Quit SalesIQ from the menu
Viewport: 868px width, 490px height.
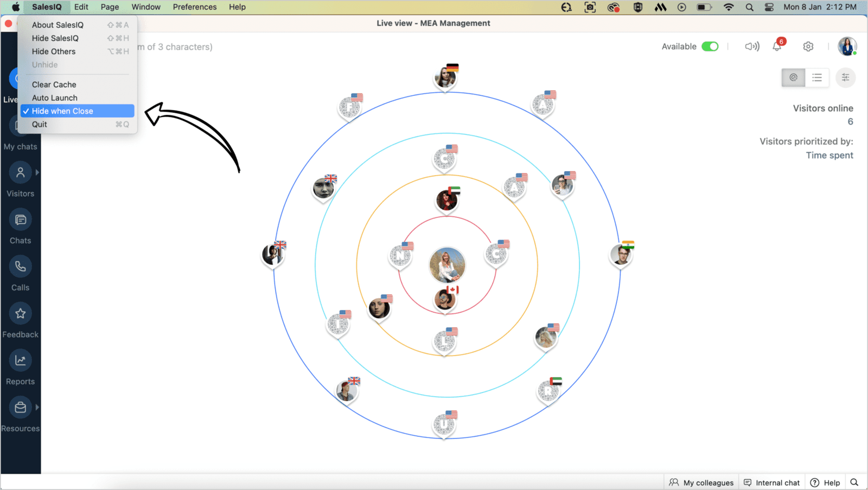coord(77,124)
